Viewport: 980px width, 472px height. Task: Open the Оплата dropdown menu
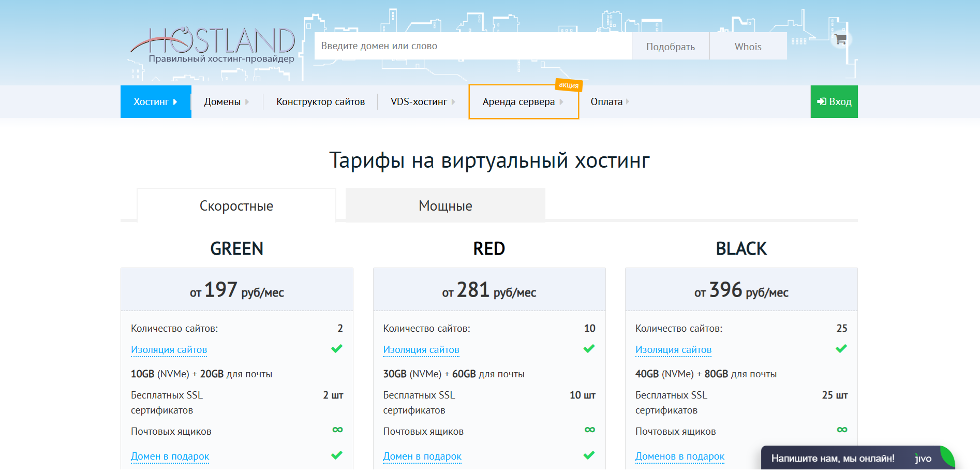pos(610,102)
